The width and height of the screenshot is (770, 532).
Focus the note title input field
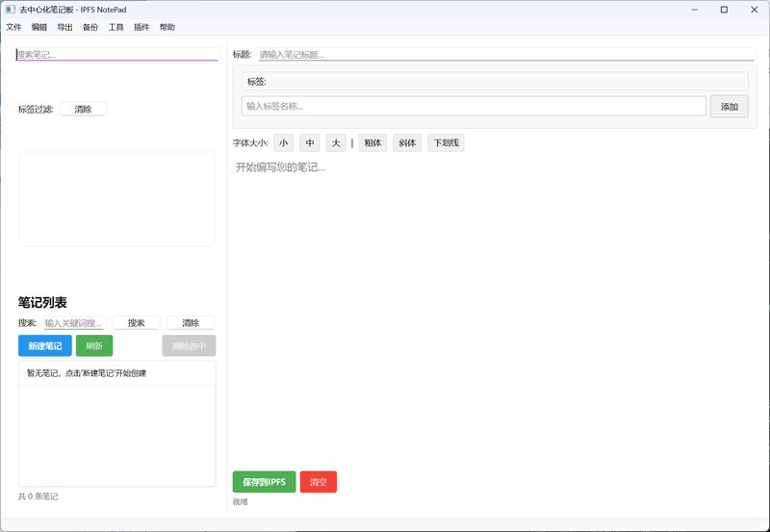[x=506, y=55]
